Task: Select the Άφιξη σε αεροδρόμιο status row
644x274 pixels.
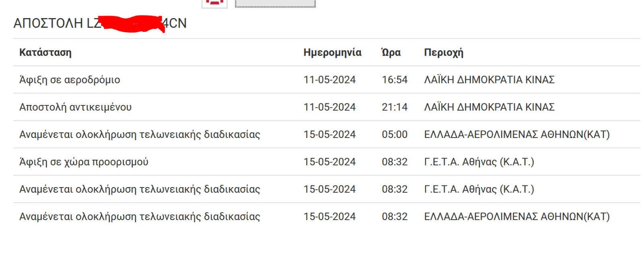Action: tap(327, 80)
